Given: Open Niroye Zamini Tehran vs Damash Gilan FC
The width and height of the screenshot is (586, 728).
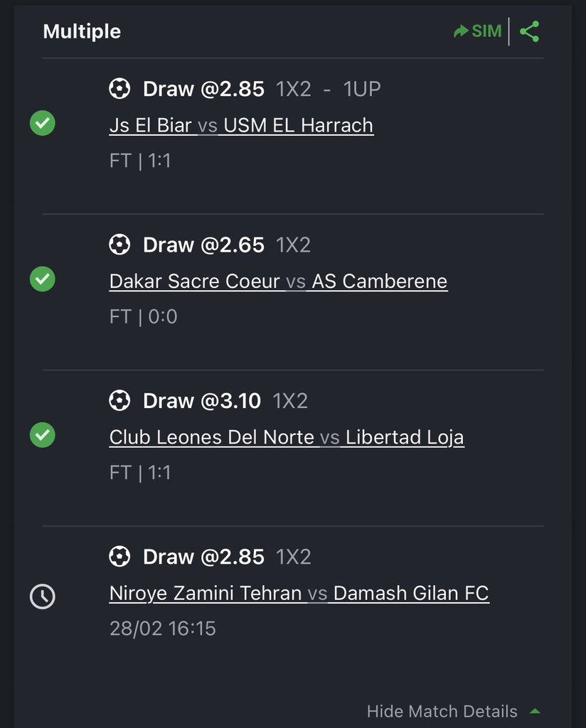Looking at the screenshot, I should click(299, 594).
